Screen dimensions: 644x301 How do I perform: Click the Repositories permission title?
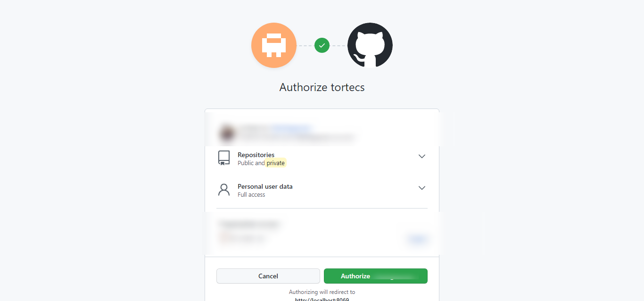256,155
